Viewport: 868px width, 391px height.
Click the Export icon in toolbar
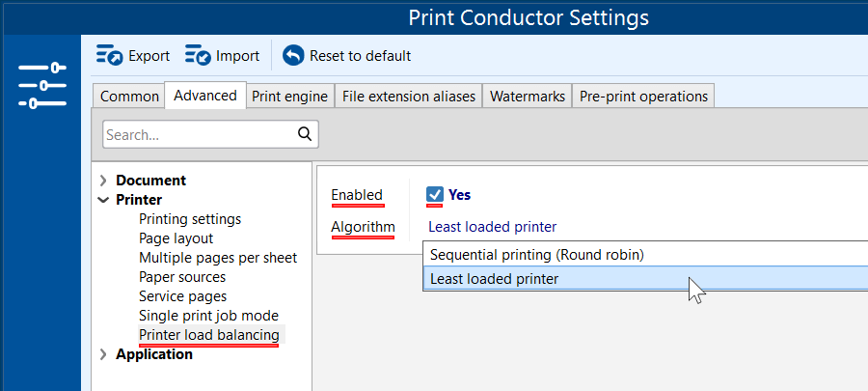(109, 56)
